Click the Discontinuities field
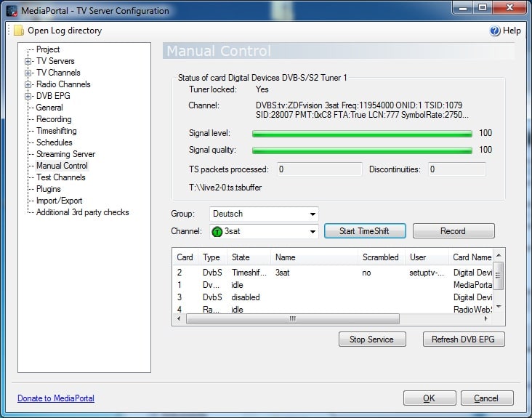 (456, 169)
